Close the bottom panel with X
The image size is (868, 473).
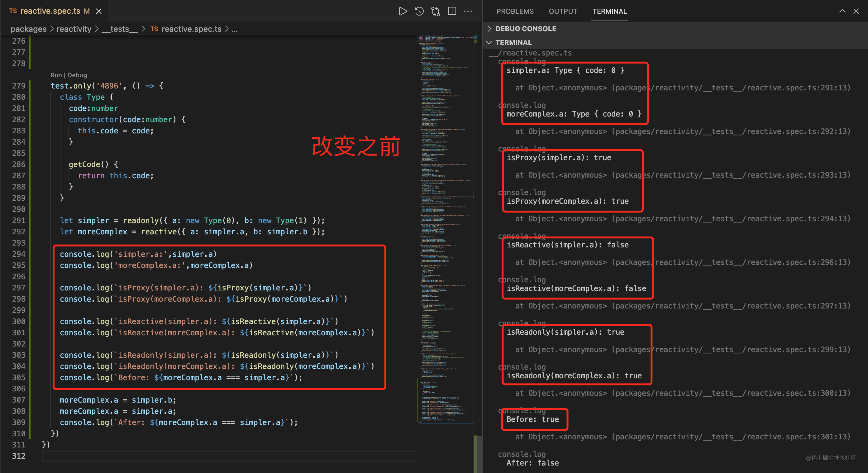(x=856, y=11)
